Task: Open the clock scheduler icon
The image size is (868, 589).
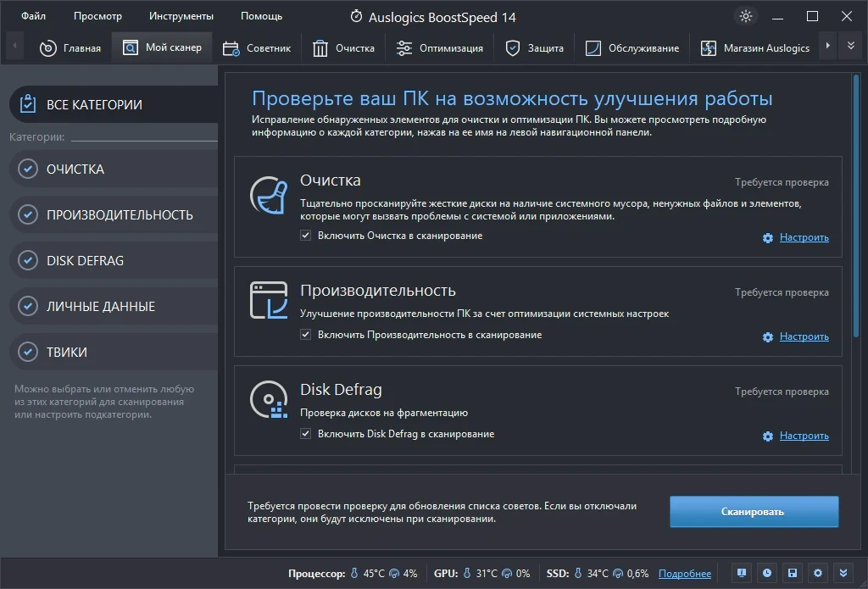Action: 766,573
